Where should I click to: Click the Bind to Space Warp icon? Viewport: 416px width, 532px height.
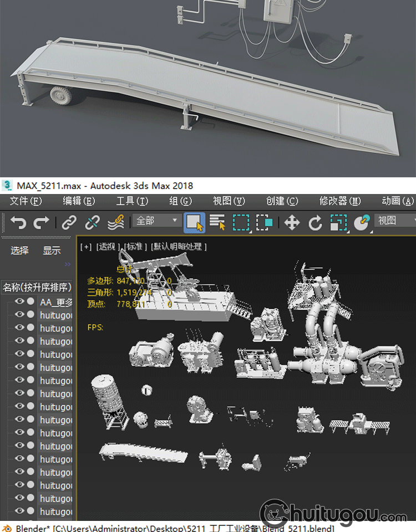(115, 223)
